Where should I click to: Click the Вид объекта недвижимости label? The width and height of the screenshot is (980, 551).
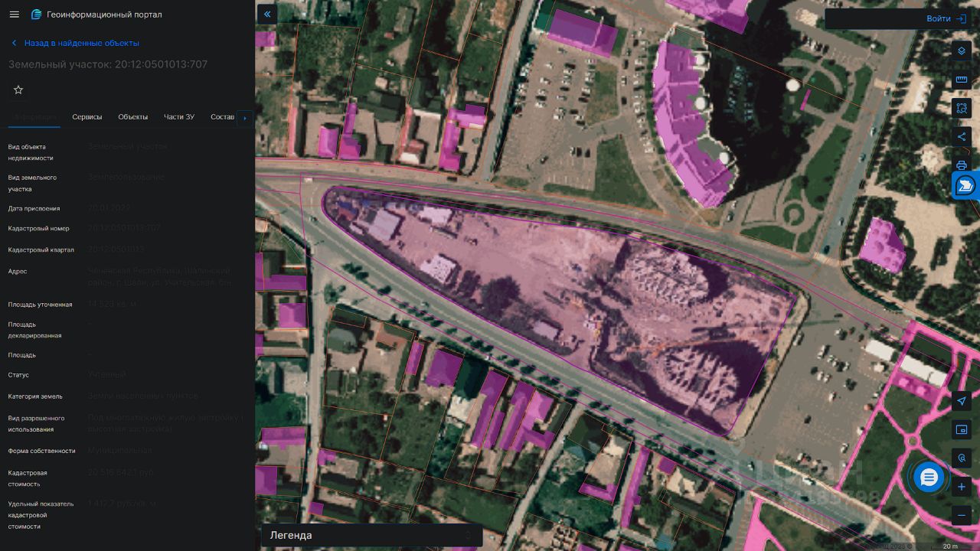click(x=31, y=152)
